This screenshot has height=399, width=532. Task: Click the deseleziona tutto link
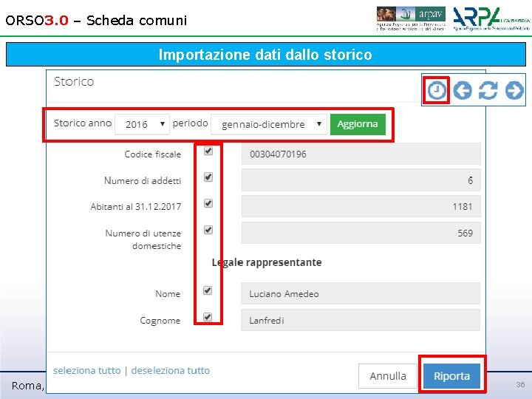[171, 370]
